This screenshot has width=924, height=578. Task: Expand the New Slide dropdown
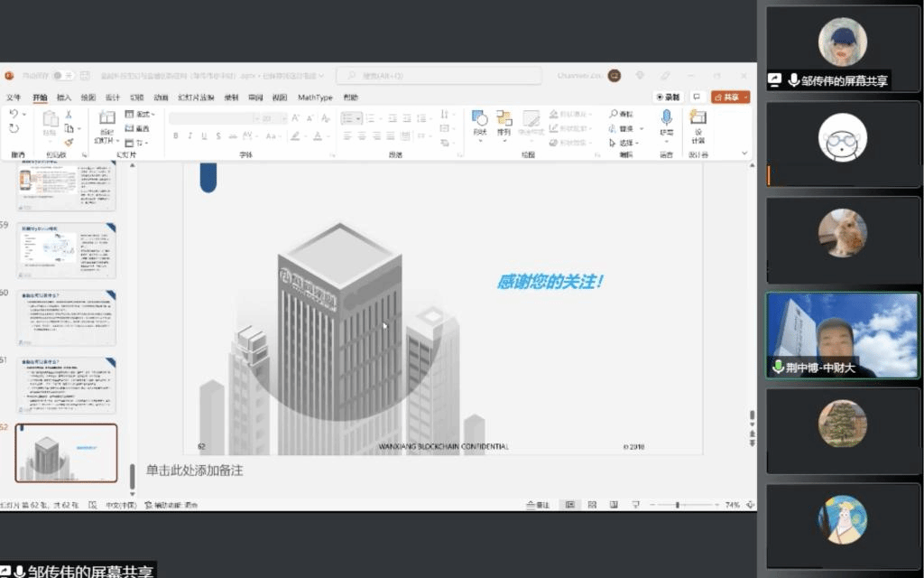point(117,140)
